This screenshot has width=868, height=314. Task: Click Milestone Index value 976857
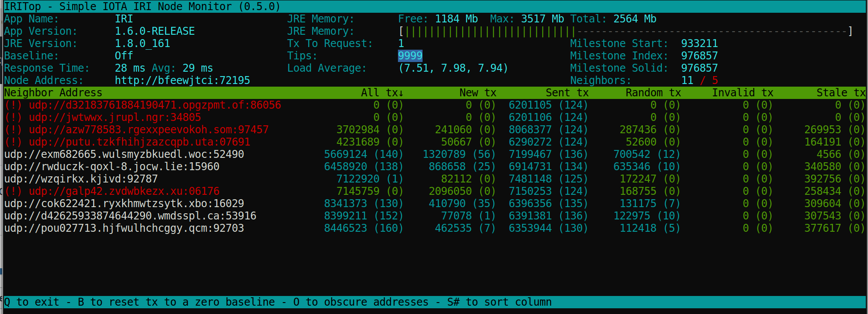point(700,56)
